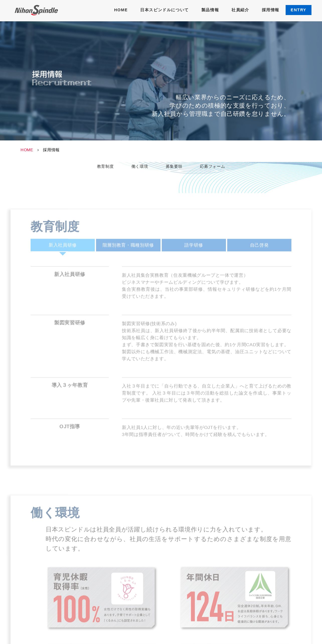Click the 新入社員研修 row label

tap(70, 274)
